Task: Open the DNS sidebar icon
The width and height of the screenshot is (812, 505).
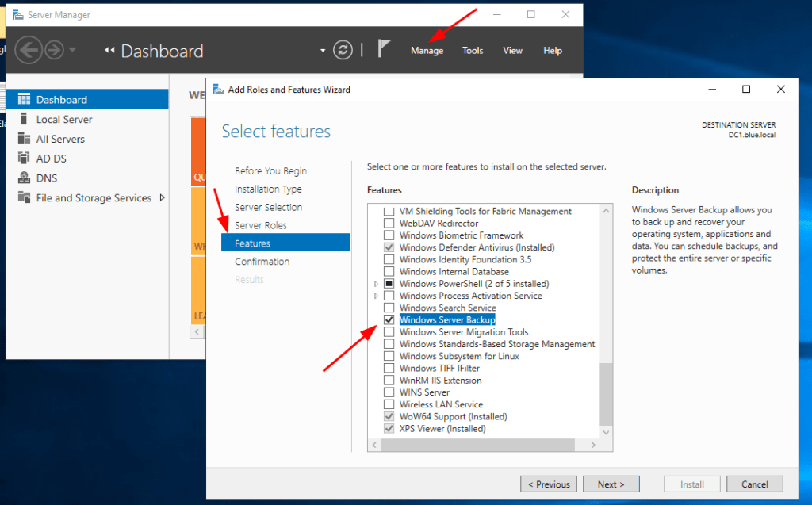Action: 24,178
